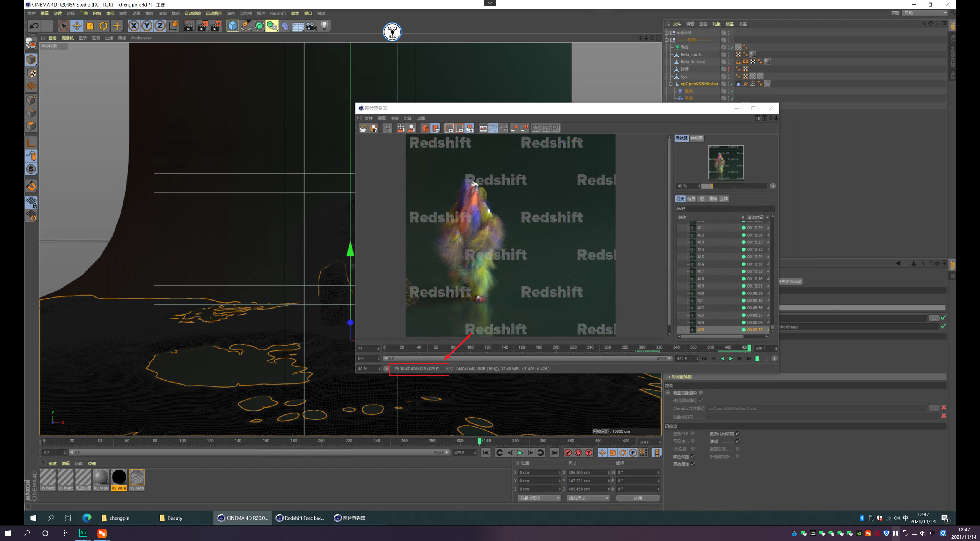
Task: Open the Redshift menu
Action: point(278,13)
